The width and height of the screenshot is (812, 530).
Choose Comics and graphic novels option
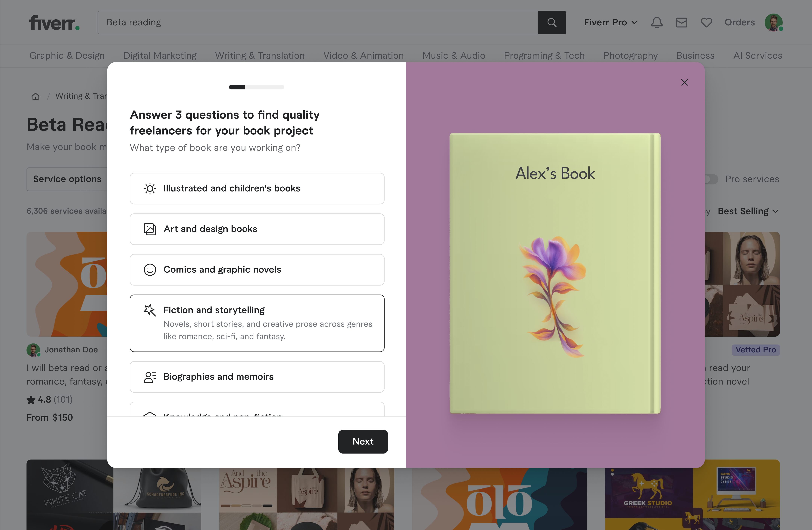point(257,270)
